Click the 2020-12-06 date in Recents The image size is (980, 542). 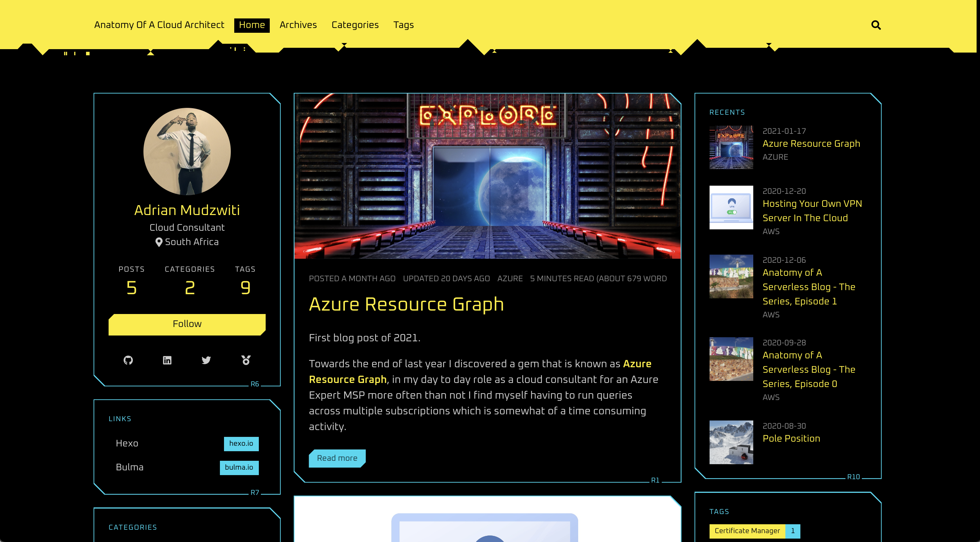pyautogui.click(x=784, y=260)
